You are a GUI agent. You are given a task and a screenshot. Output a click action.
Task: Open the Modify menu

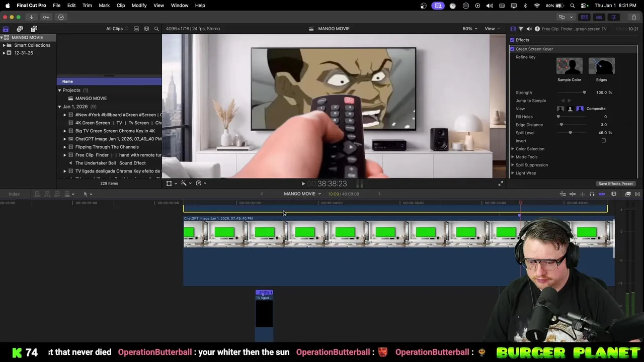tap(139, 6)
